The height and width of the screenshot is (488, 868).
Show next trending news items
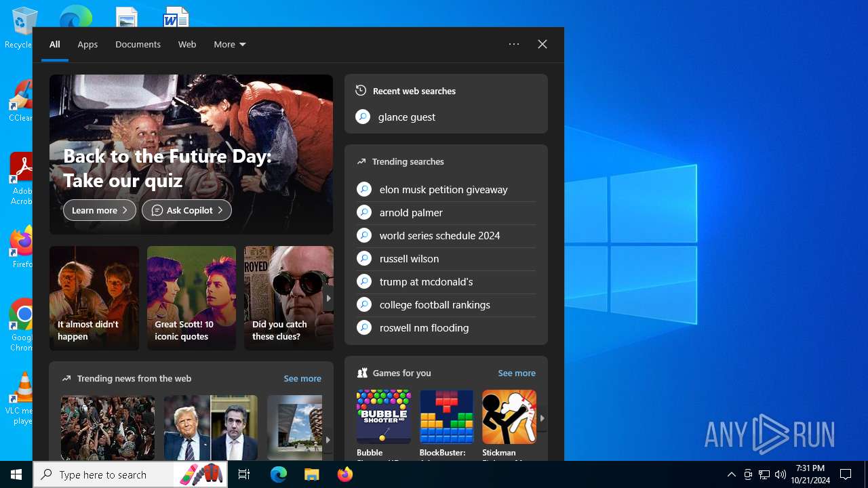(328, 440)
